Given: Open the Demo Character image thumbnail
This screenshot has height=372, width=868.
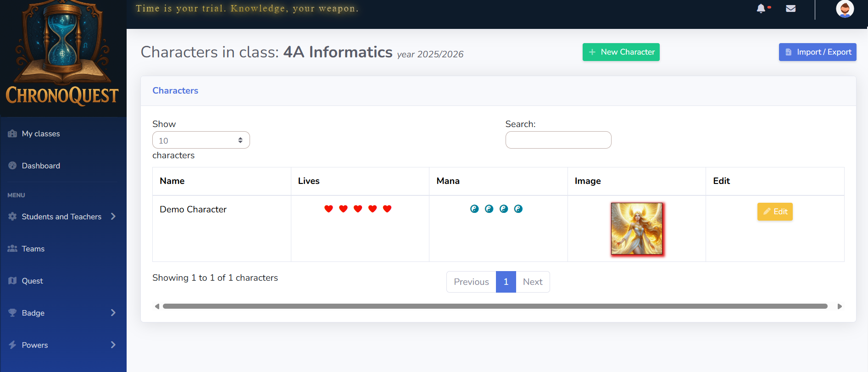Looking at the screenshot, I should click(x=637, y=228).
